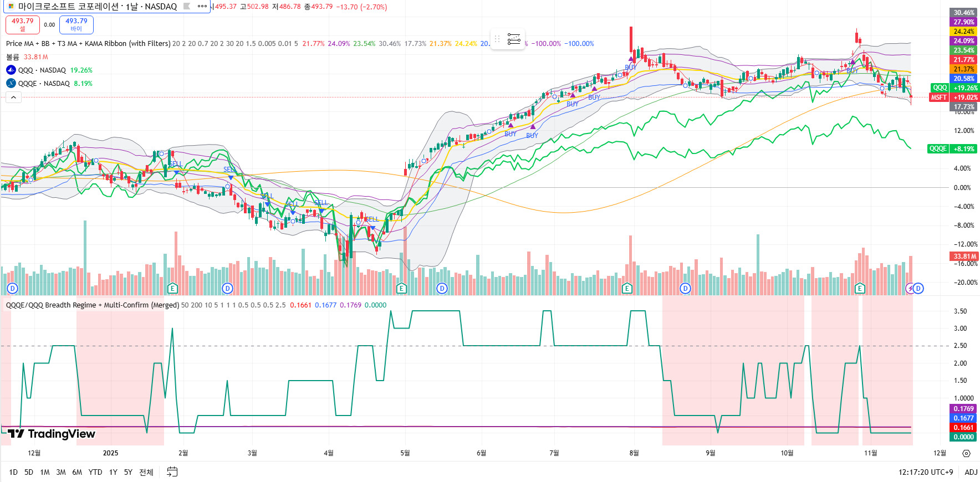Click the rightmost dividend D marker after 11월
The height and width of the screenshot is (482, 980).
tap(918, 288)
